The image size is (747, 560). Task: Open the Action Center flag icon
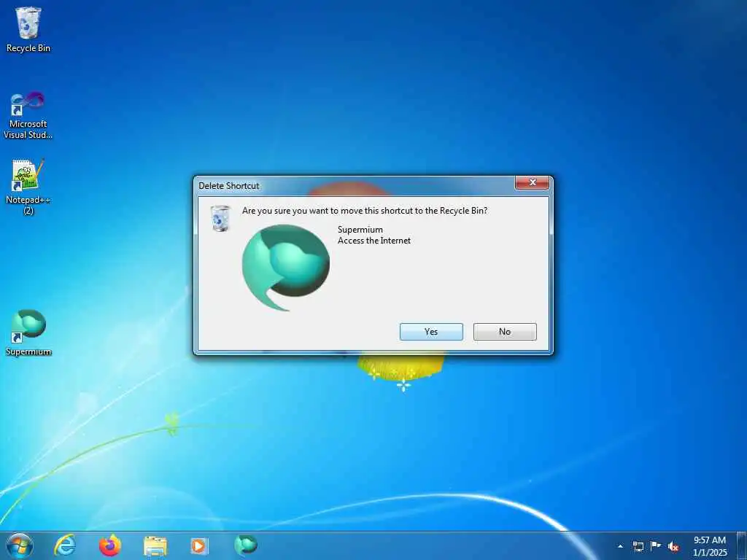tap(656, 546)
